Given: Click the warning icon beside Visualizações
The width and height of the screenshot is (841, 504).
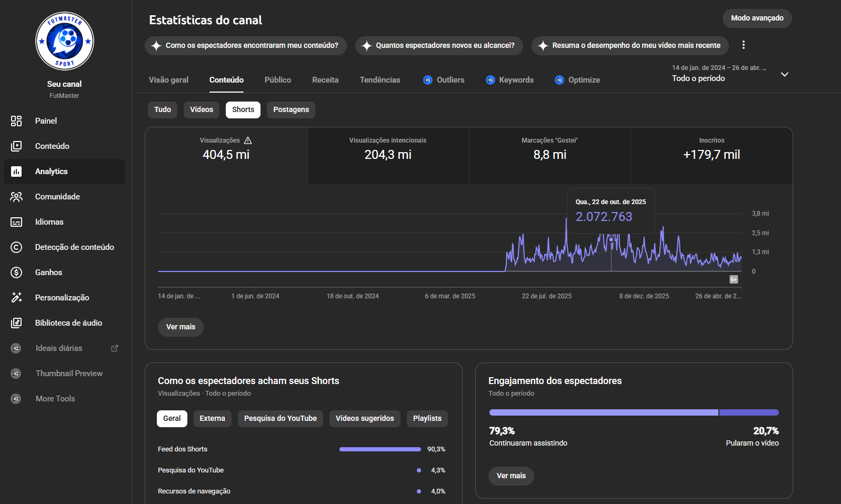Looking at the screenshot, I should point(248,140).
